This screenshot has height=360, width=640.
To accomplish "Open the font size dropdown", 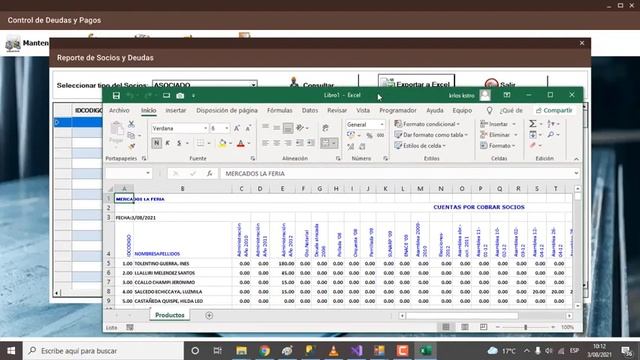I will (x=227, y=128).
